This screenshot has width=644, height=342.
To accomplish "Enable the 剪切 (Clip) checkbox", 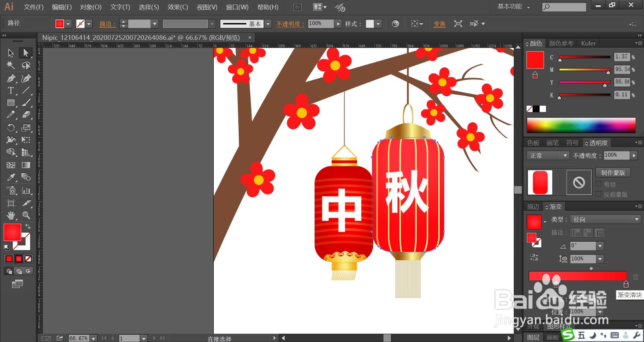I will (x=599, y=184).
